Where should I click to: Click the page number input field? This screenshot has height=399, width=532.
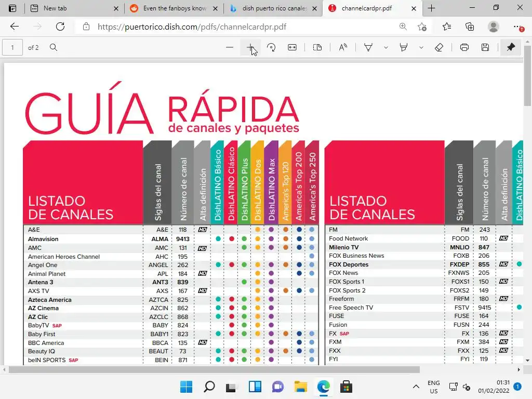(x=12, y=47)
